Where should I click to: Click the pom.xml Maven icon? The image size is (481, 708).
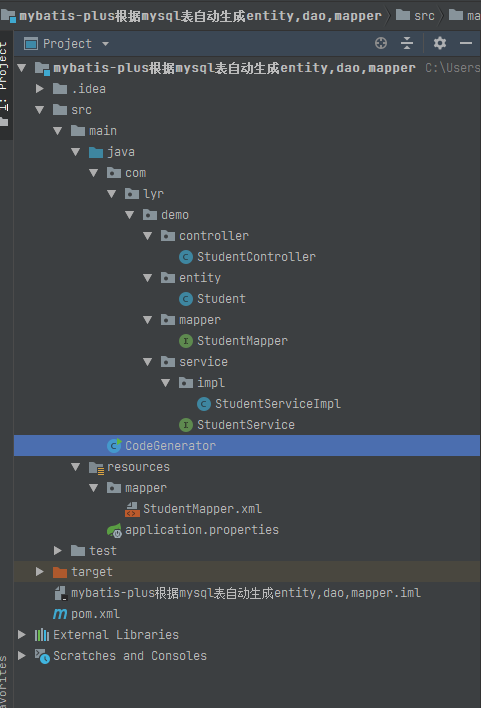click(60, 614)
